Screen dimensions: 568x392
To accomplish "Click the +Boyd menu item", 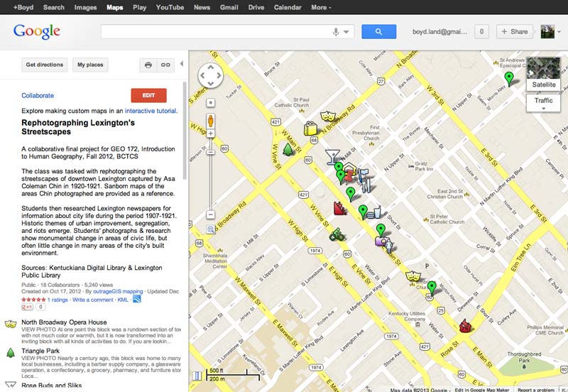I will [23, 7].
